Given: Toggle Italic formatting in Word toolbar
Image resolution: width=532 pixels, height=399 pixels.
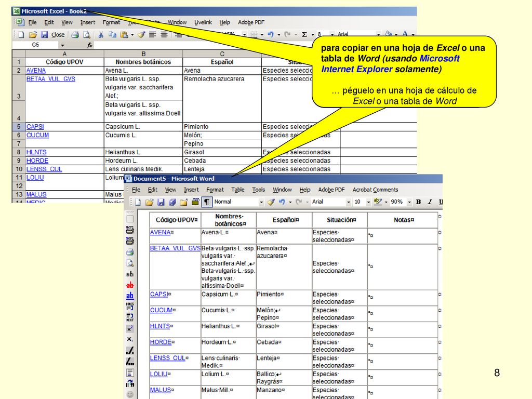Looking at the screenshot, I should coord(430,202).
